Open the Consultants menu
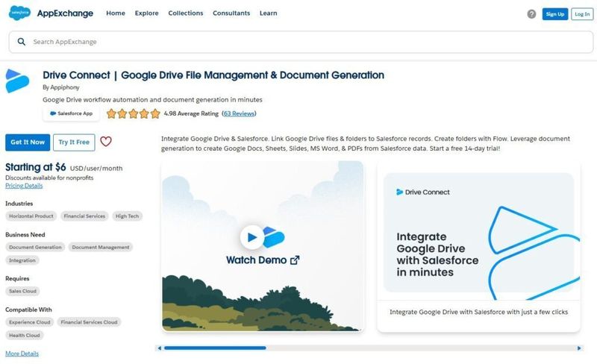 click(231, 13)
